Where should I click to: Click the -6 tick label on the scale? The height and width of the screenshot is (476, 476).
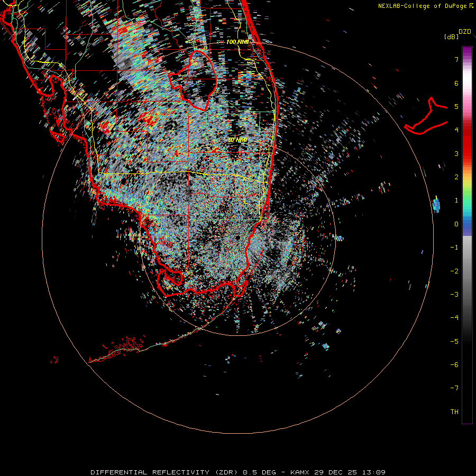coord(454,365)
